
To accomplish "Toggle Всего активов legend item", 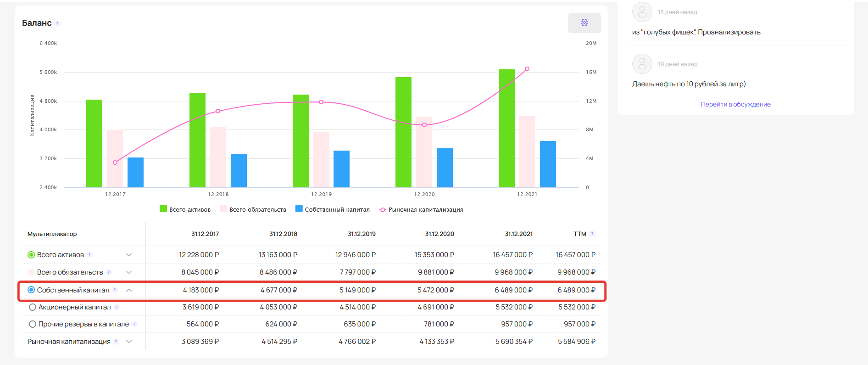I will tap(185, 209).
